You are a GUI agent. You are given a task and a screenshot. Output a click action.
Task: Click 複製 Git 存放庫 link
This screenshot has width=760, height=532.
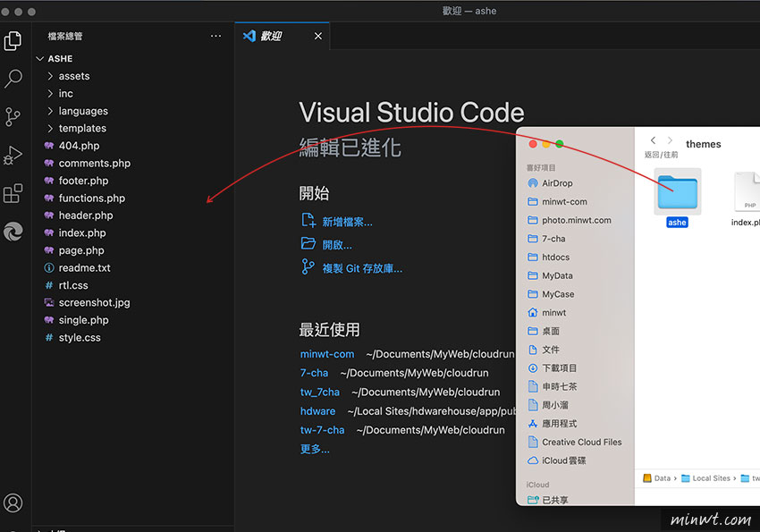(362, 268)
